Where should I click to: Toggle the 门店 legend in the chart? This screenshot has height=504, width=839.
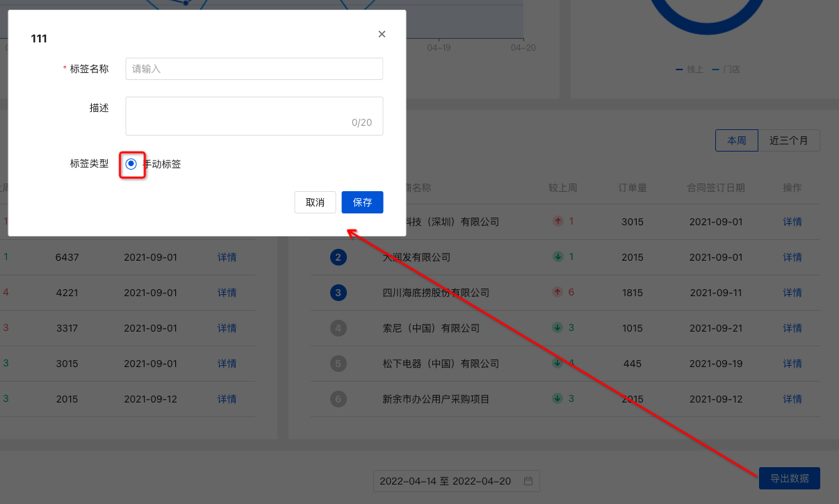[x=727, y=69]
